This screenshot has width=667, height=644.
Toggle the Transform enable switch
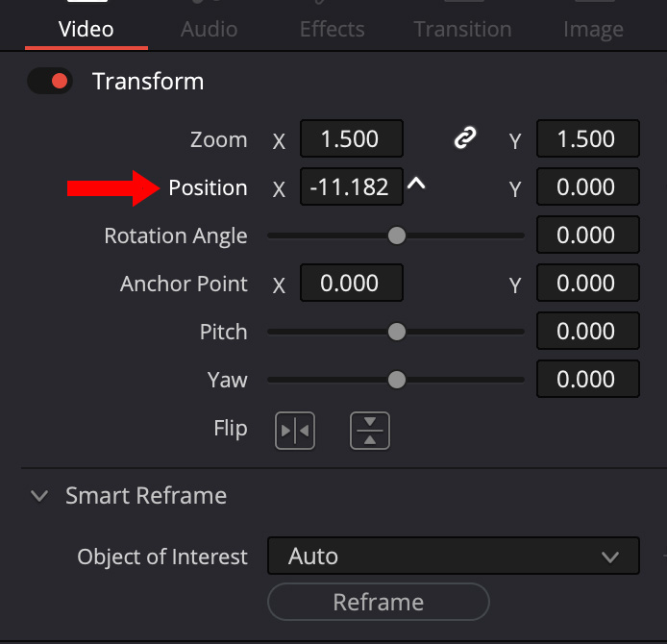pos(50,82)
